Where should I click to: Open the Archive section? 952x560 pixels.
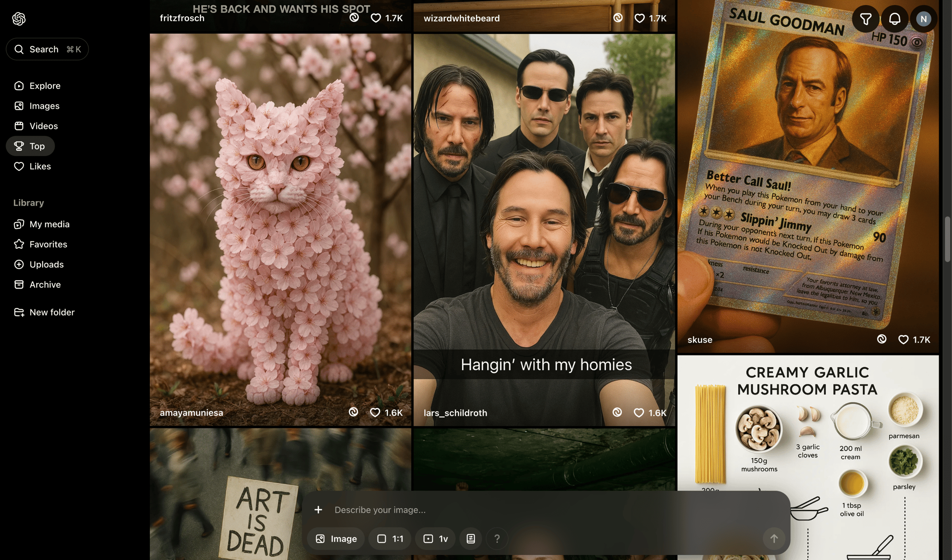(x=37, y=284)
